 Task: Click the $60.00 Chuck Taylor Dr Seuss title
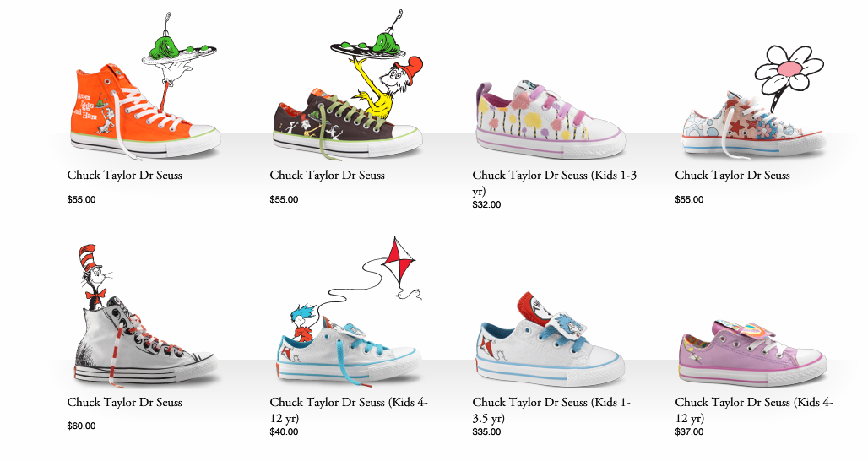click(125, 403)
